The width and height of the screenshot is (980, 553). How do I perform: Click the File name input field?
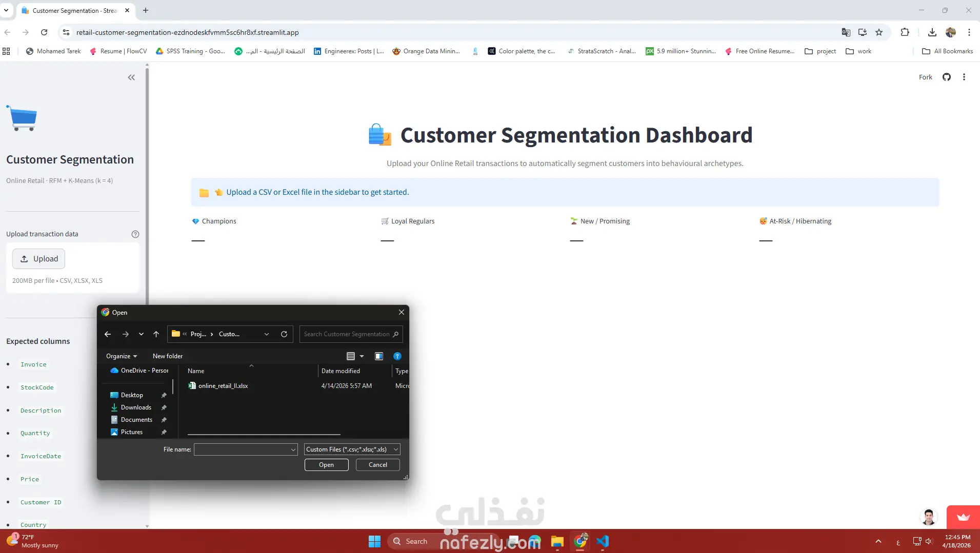pyautogui.click(x=242, y=449)
